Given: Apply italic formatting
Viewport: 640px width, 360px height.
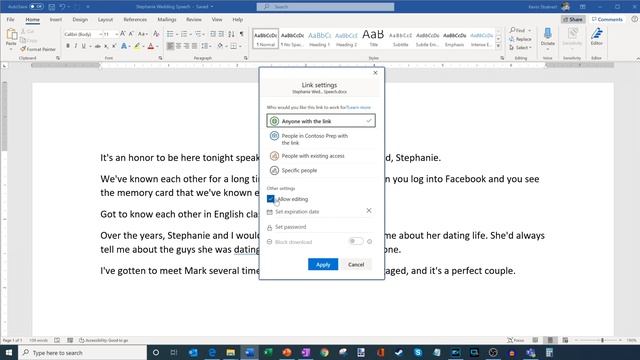Looking at the screenshot, I should [x=76, y=46].
